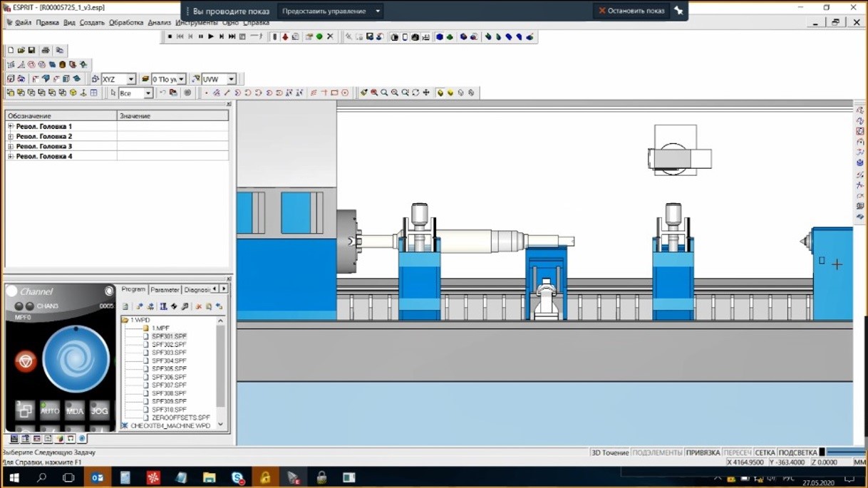868x488 pixels.
Task: Toggle ПОДЭЛЕМЕНТЫ mode in status bar
Action: point(657,452)
